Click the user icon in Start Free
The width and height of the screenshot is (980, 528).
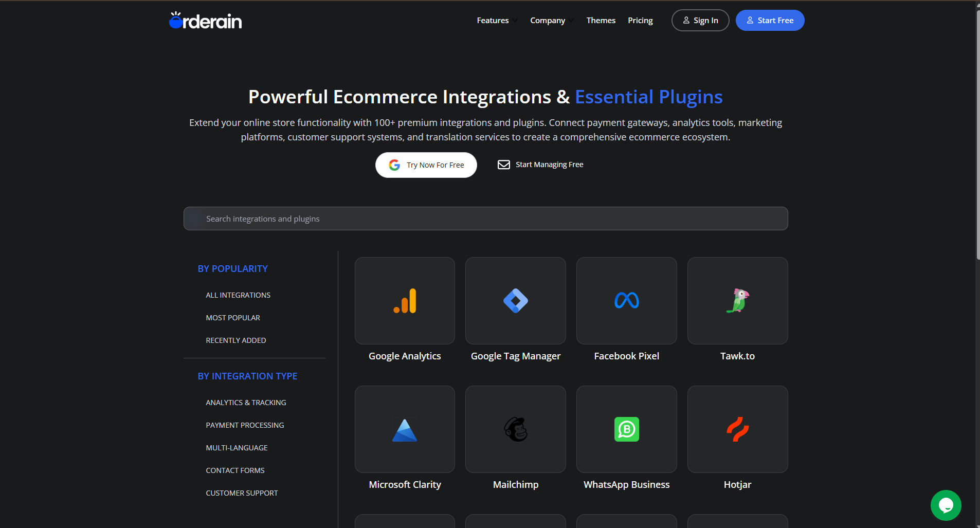point(750,21)
